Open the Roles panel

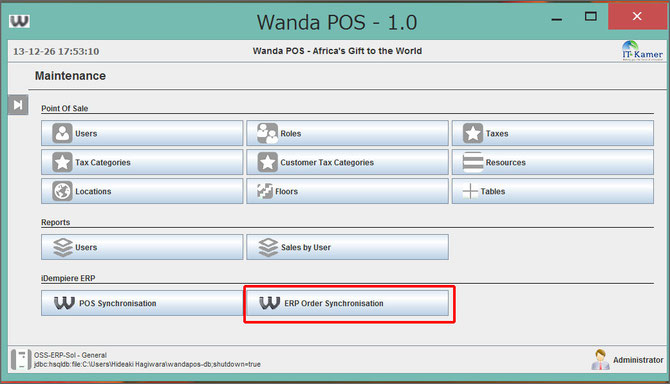coord(347,133)
